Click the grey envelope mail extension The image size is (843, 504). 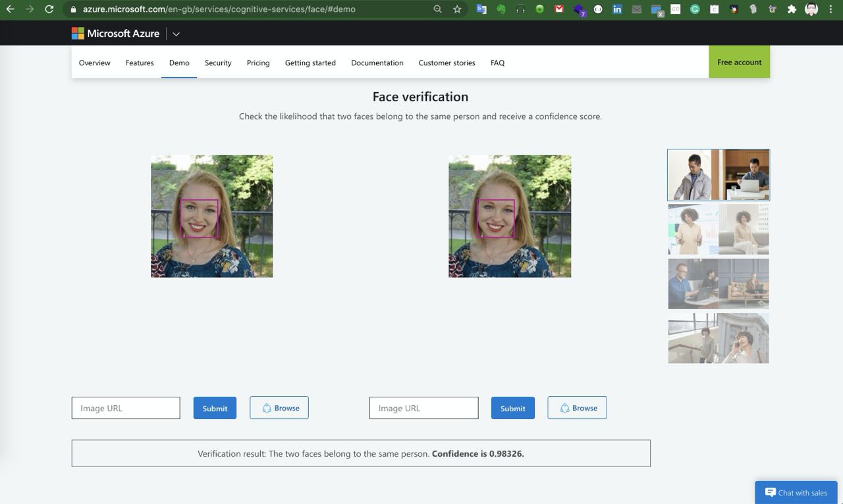[636, 9]
